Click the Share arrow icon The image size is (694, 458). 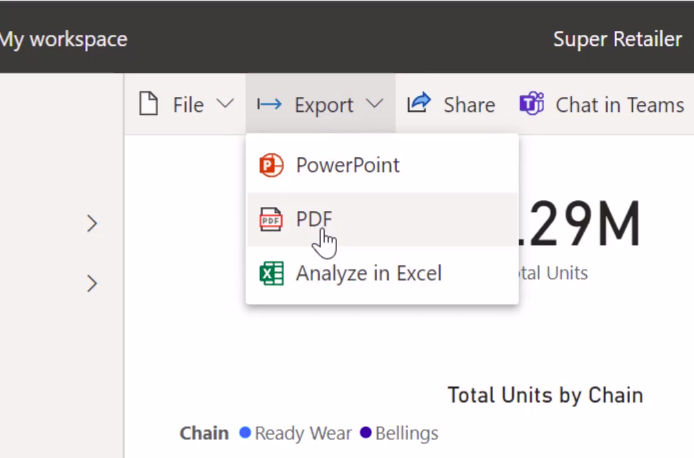419,102
